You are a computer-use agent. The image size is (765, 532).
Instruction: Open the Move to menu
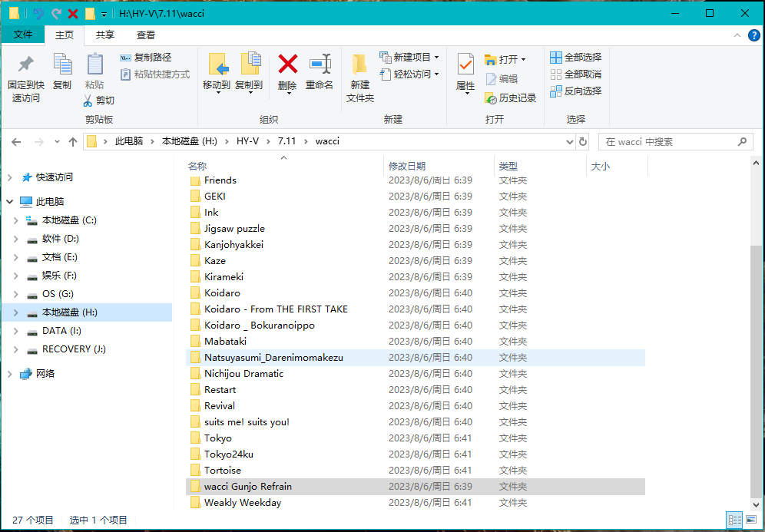216,73
